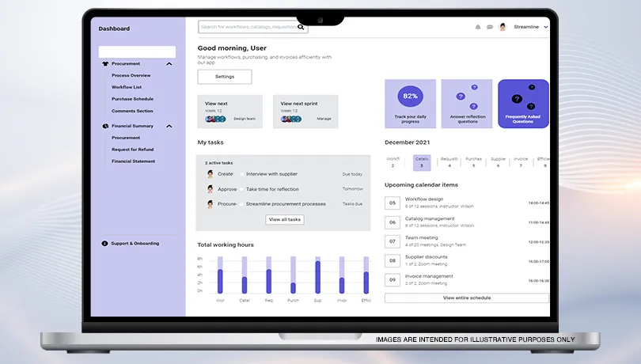
Task: Open the chat messages icon
Action: [490, 27]
